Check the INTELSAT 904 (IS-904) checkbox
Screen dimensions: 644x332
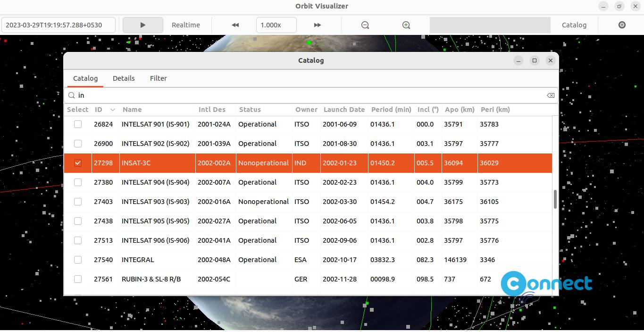(x=78, y=182)
